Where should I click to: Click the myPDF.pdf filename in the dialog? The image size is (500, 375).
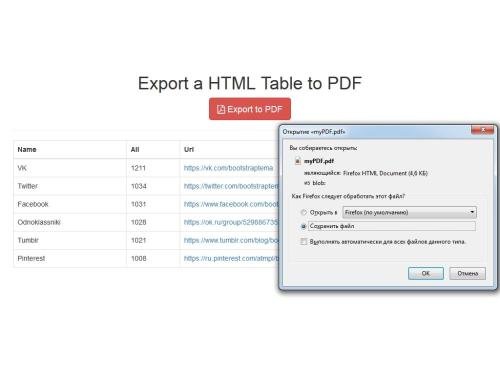[x=319, y=161]
